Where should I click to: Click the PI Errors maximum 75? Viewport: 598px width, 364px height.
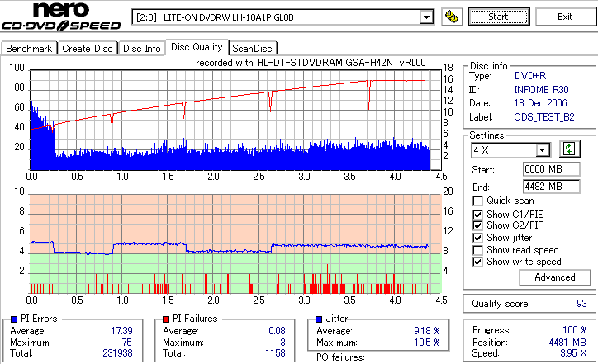(126, 343)
